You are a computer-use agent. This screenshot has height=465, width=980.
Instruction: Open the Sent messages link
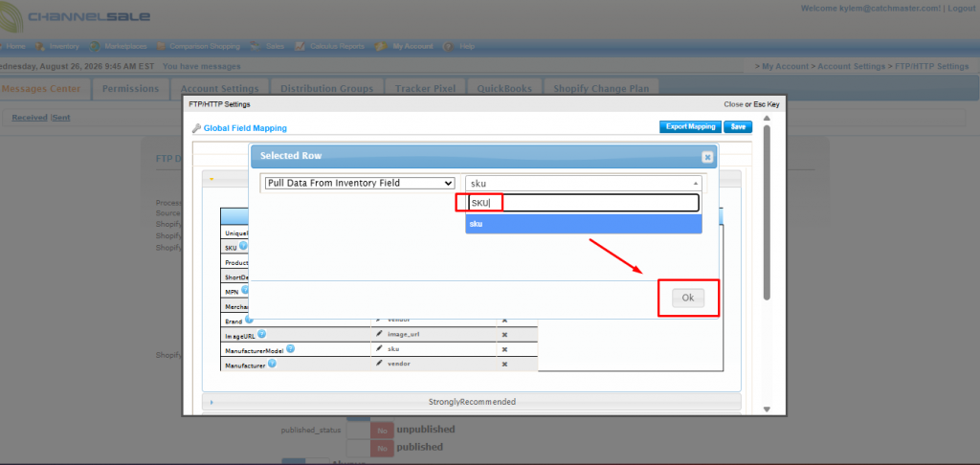[x=61, y=118]
